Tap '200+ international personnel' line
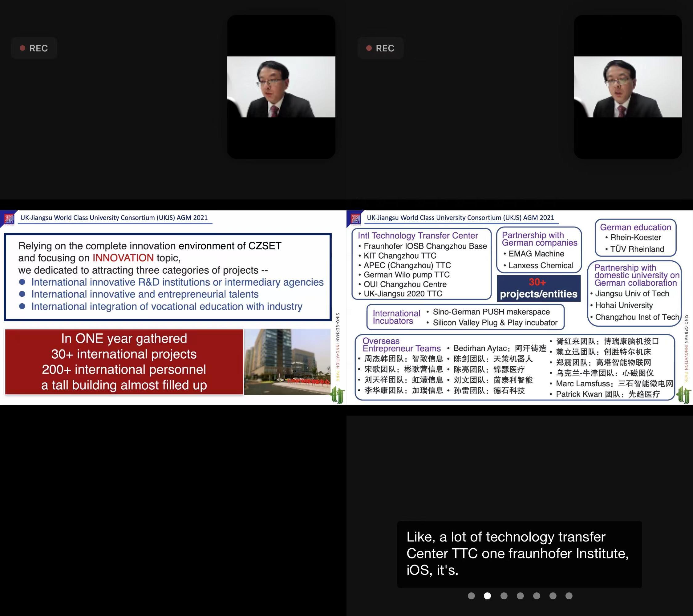Viewport: 693px width, 616px height. (124, 369)
